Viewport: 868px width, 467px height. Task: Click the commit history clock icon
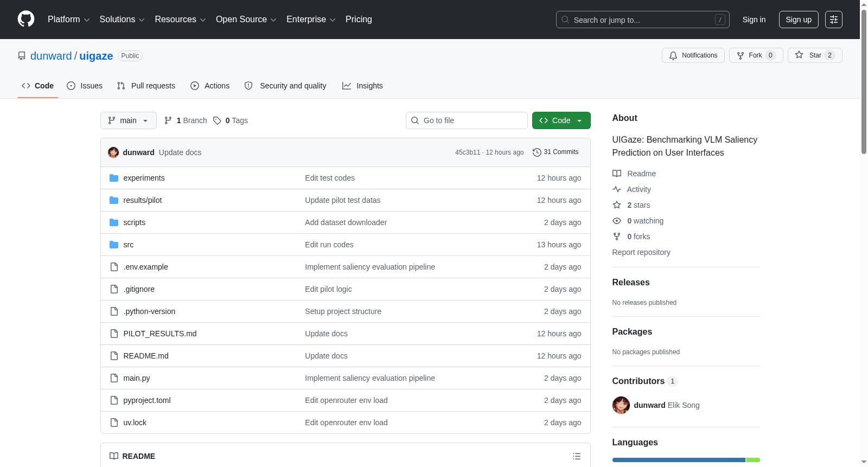coord(537,152)
